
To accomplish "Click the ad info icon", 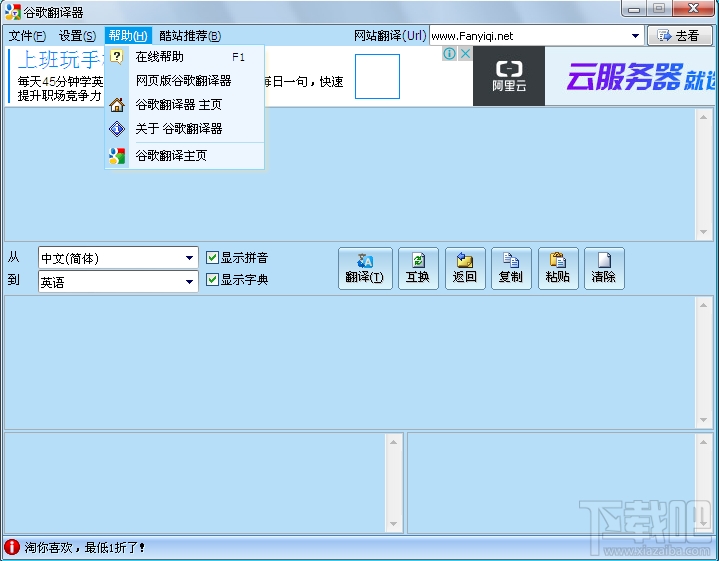I will [x=449, y=54].
